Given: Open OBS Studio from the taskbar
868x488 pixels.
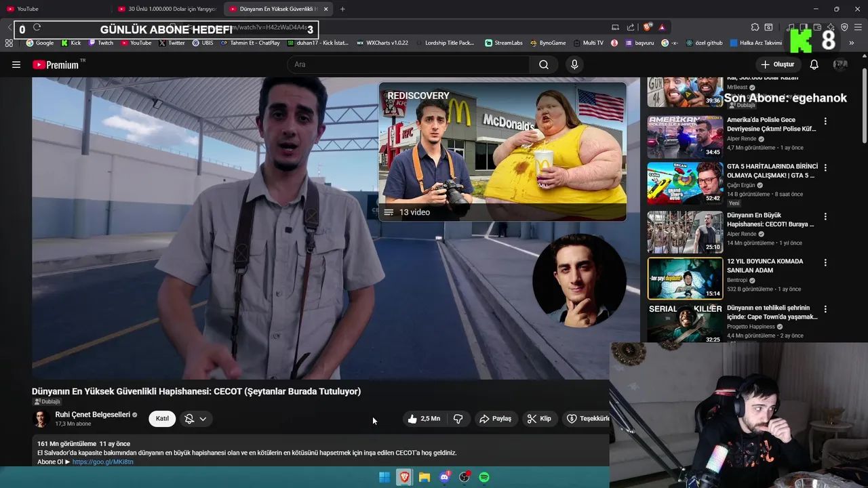Looking at the screenshot, I should pyautogui.click(x=465, y=477).
